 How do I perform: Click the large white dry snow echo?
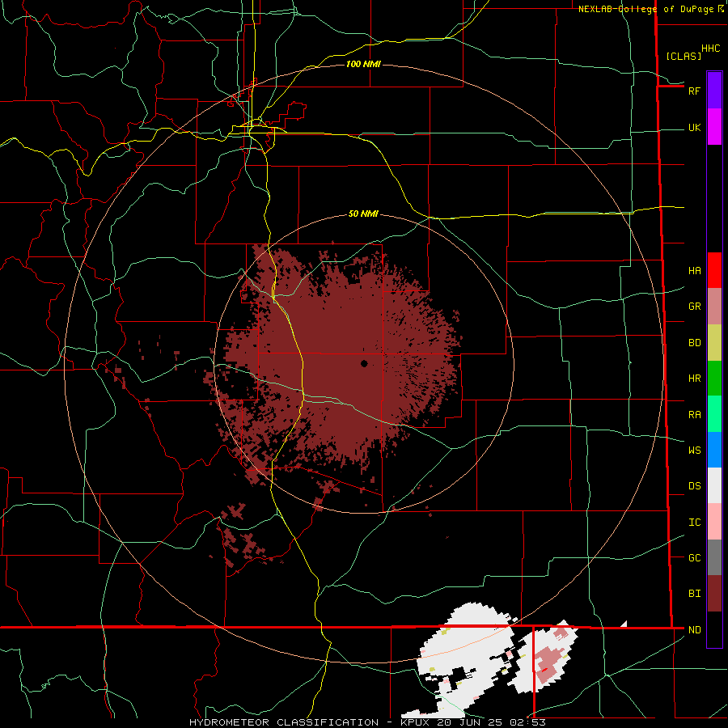[x=469, y=650]
